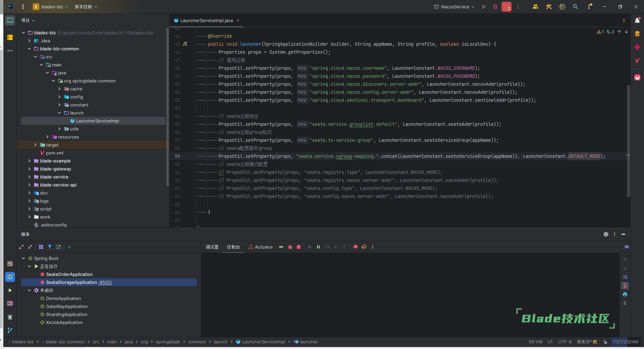Click LF line separator in status bar
This screenshot has height=349, width=644.
550,342
